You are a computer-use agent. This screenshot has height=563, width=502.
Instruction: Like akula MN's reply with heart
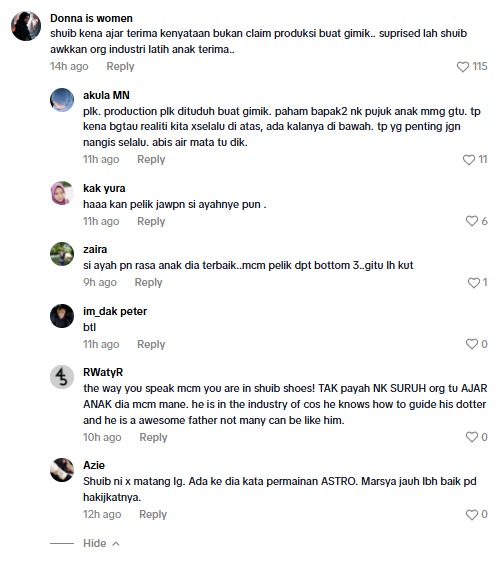click(x=469, y=160)
